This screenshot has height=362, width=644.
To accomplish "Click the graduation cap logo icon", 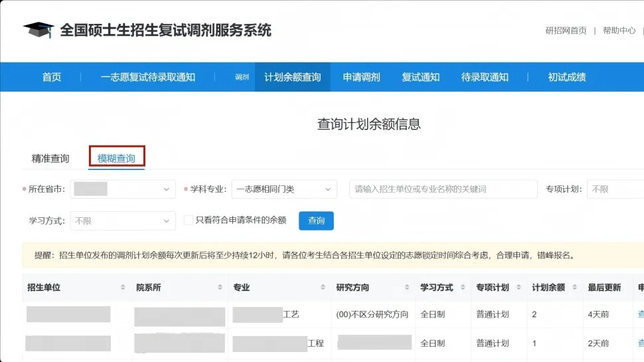I will (39, 30).
